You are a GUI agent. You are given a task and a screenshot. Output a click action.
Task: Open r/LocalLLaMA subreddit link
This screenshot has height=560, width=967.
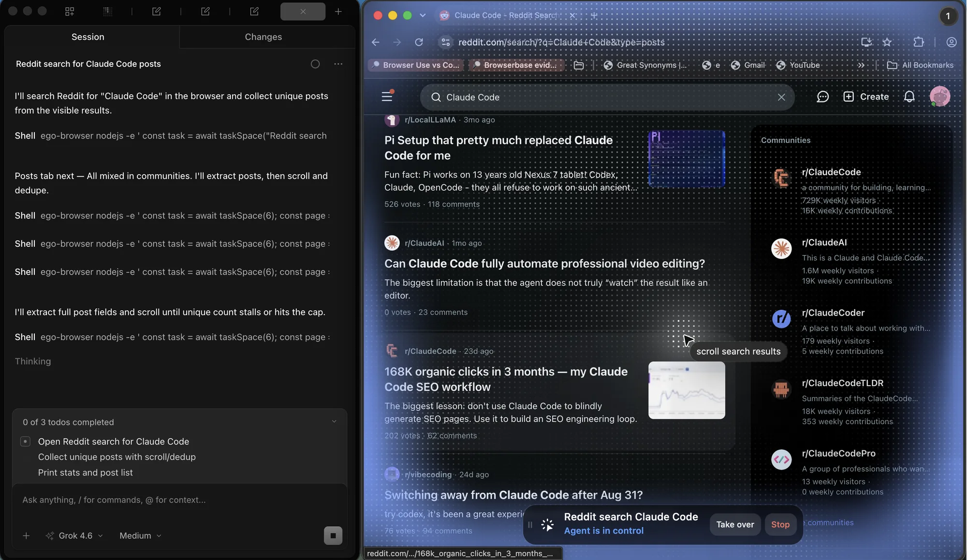click(430, 120)
